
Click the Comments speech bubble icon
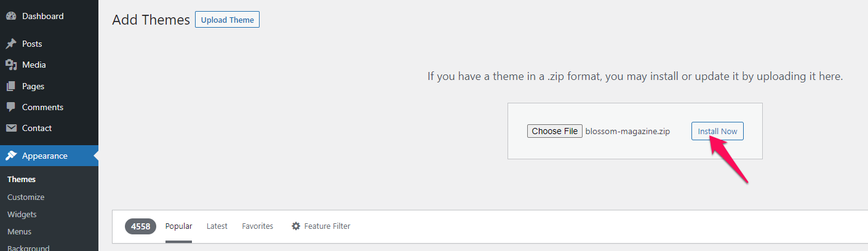click(x=11, y=107)
